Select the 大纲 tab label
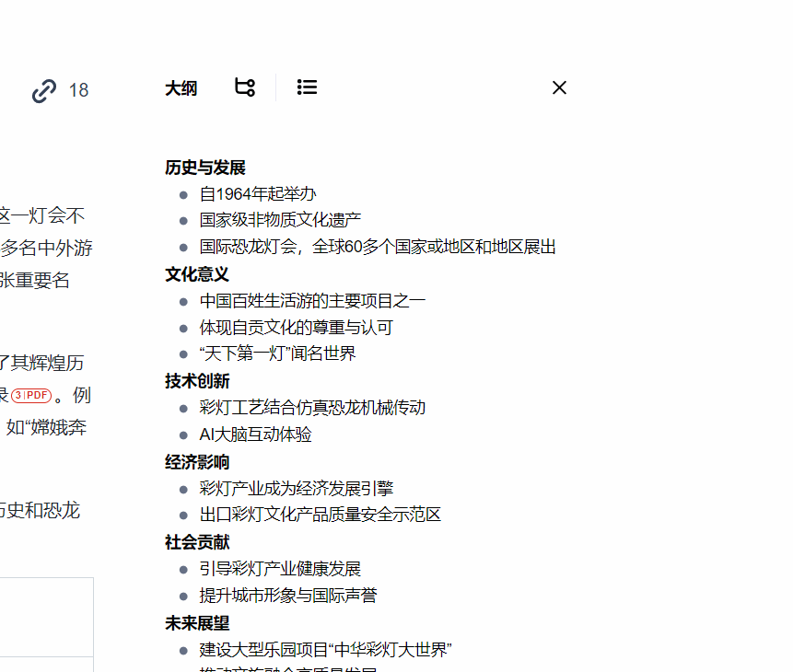Viewport: 793px width, 672px height. (x=181, y=88)
